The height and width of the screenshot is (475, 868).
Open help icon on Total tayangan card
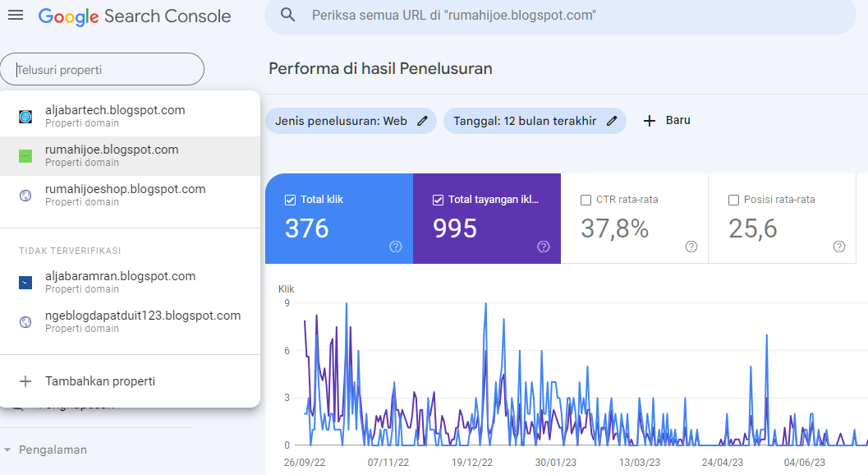(x=544, y=247)
